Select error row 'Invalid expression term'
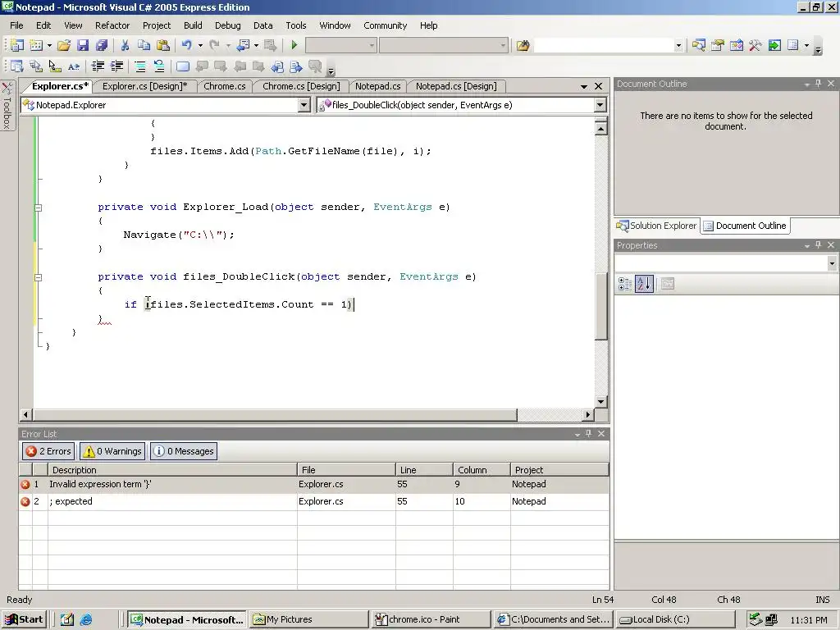The height and width of the screenshot is (630, 840). (x=314, y=484)
